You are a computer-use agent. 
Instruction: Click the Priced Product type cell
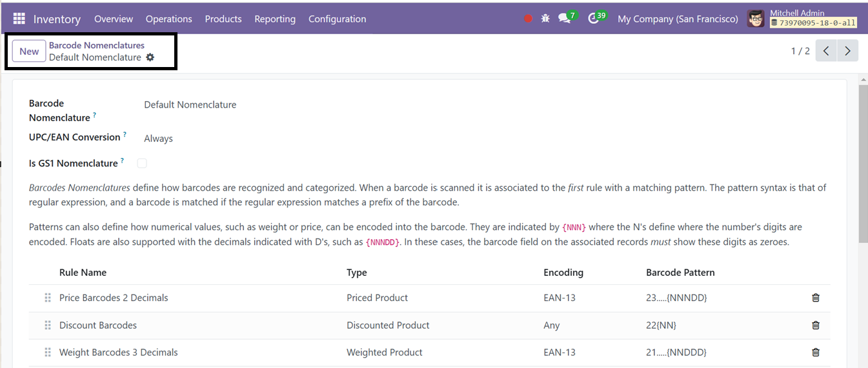378,298
